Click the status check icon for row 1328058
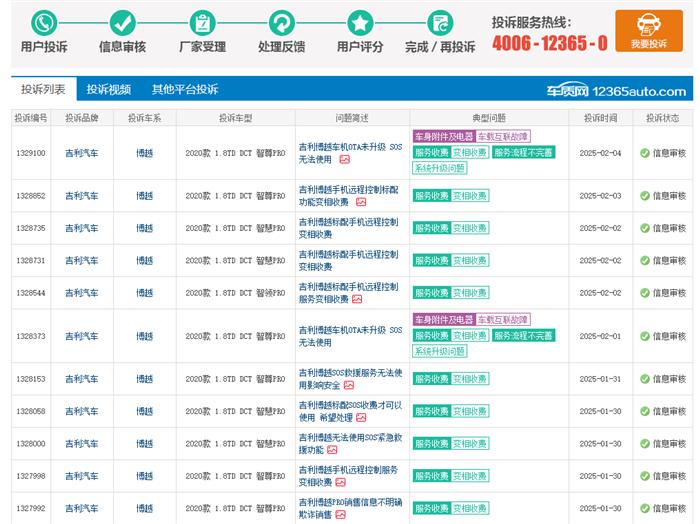The height and width of the screenshot is (524, 700). [x=645, y=411]
